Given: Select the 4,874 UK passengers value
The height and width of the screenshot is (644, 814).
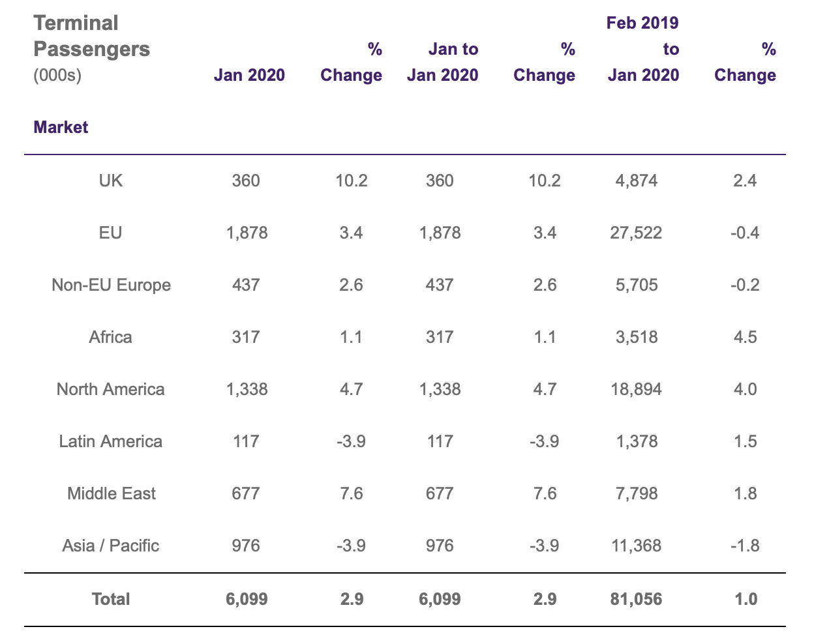Looking at the screenshot, I should pyautogui.click(x=636, y=181).
